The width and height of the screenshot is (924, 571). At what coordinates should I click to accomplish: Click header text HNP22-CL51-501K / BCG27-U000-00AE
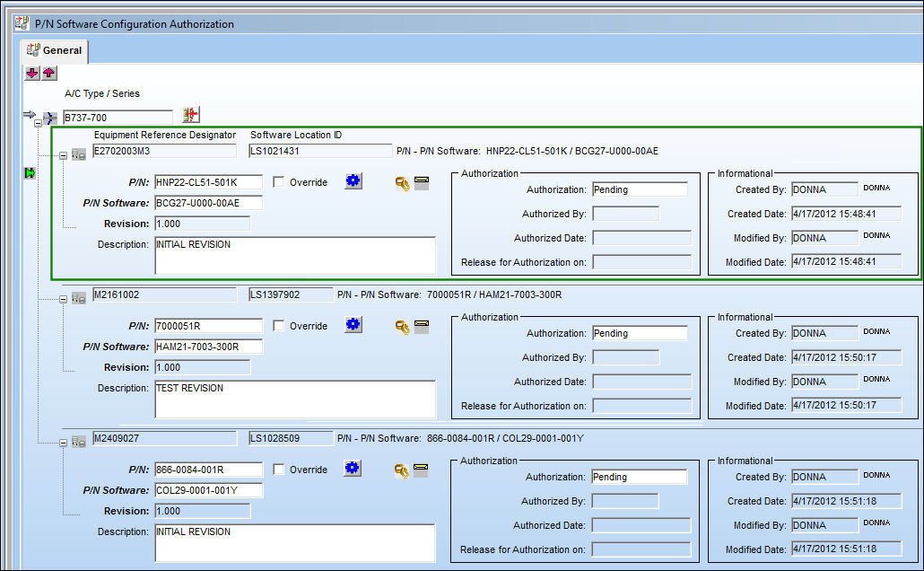(572, 151)
